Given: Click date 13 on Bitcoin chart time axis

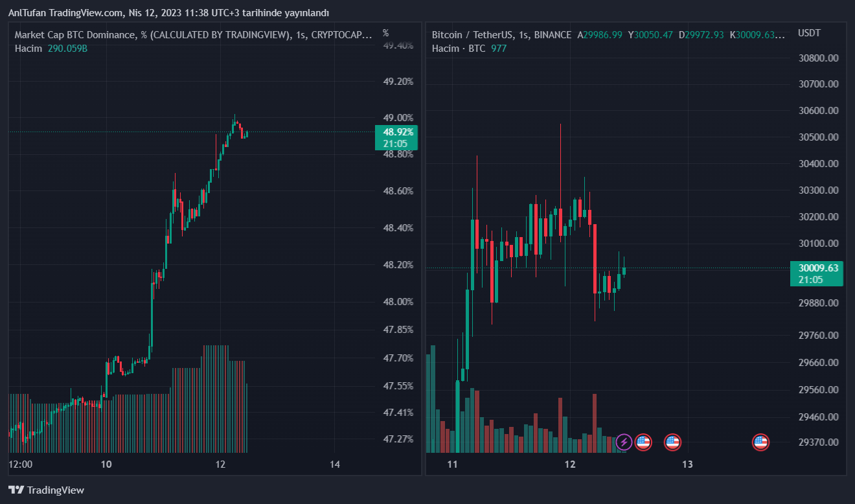Looking at the screenshot, I should point(688,464).
